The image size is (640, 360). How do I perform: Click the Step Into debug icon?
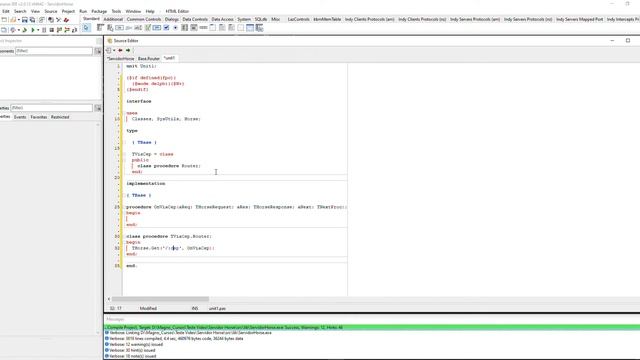(59, 30)
